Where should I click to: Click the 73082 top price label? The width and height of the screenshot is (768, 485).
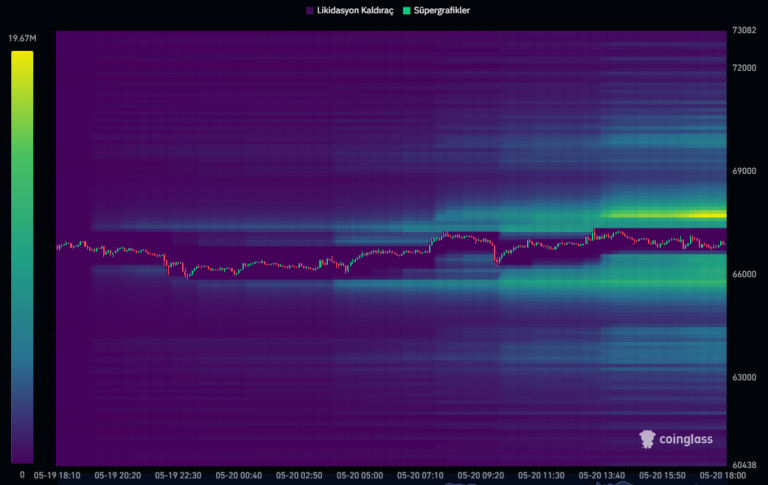(x=744, y=31)
